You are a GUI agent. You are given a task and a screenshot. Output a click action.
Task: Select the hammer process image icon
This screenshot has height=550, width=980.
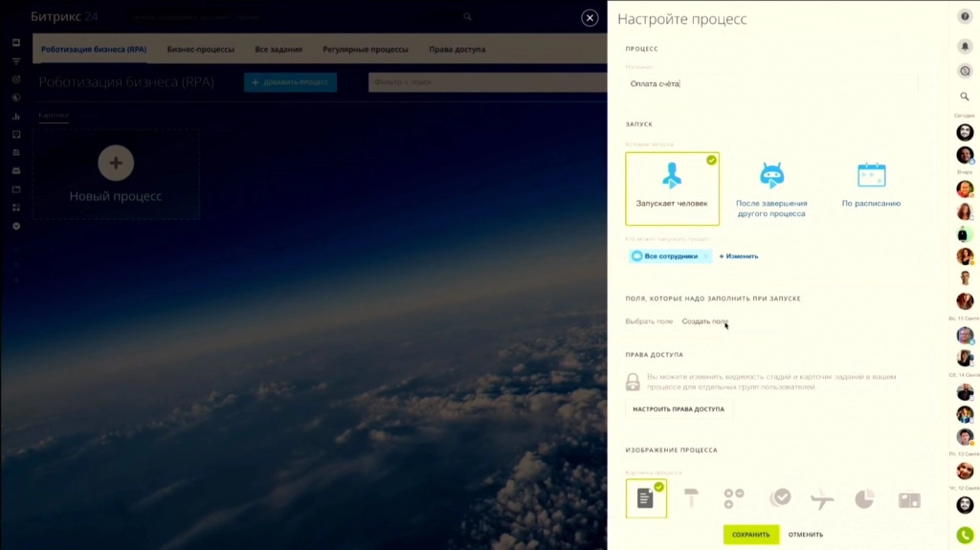coord(691,497)
